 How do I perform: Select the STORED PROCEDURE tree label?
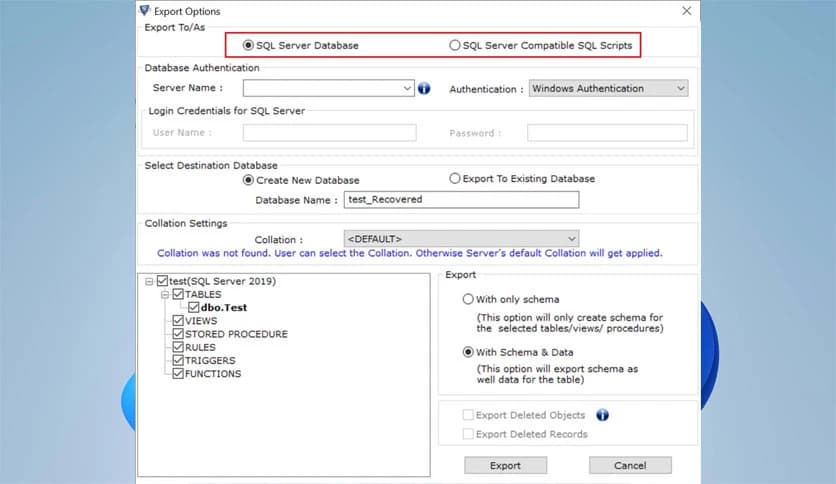[236, 334]
